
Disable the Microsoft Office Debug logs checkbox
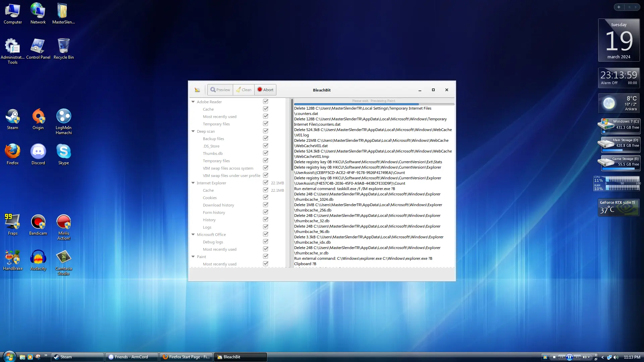click(x=266, y=242)
